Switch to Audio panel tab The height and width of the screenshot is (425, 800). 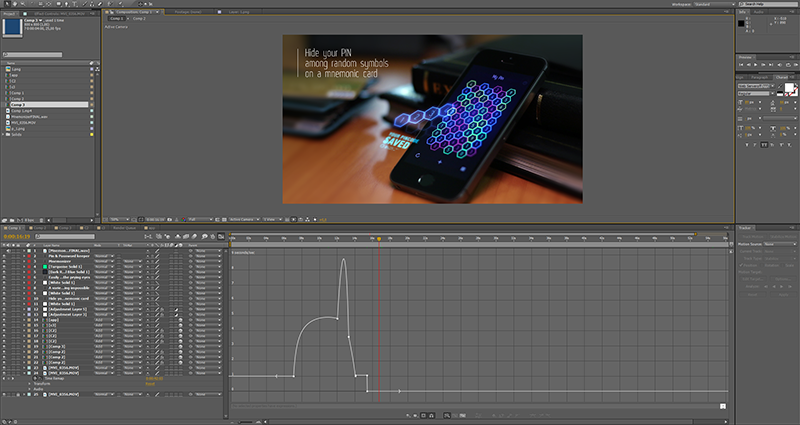coord(759,12)
